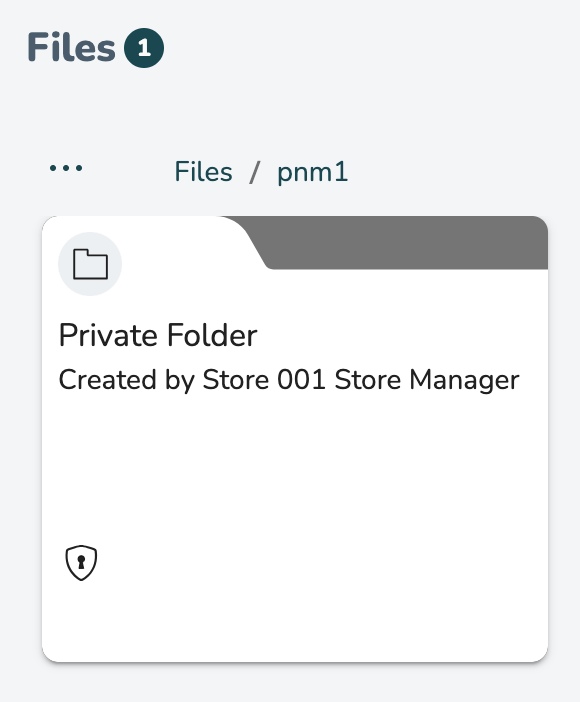
Task: Select the pnm1 breadcrumb link
Action: point(312,172)
